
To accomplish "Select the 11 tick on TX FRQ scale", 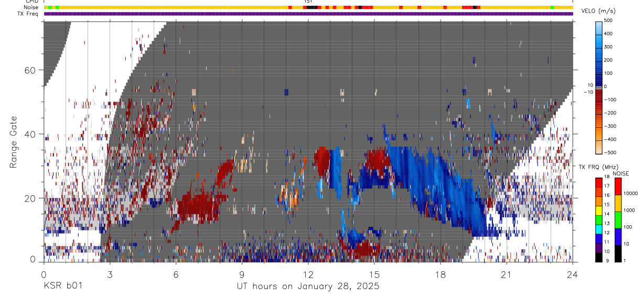I will click(607, 242).
